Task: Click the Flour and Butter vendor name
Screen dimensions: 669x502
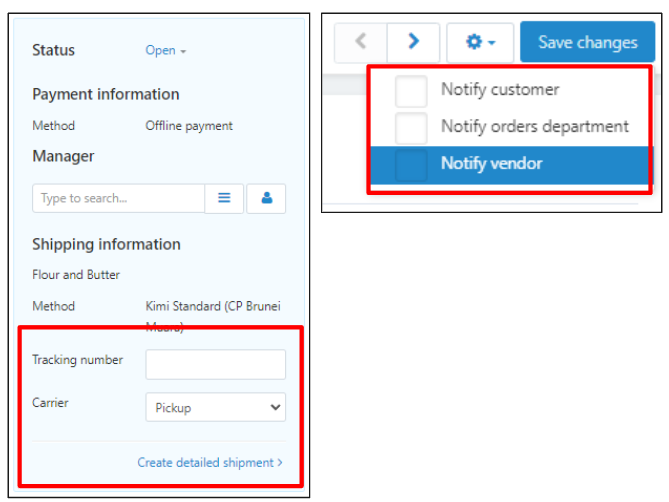Action: [76, 274]
